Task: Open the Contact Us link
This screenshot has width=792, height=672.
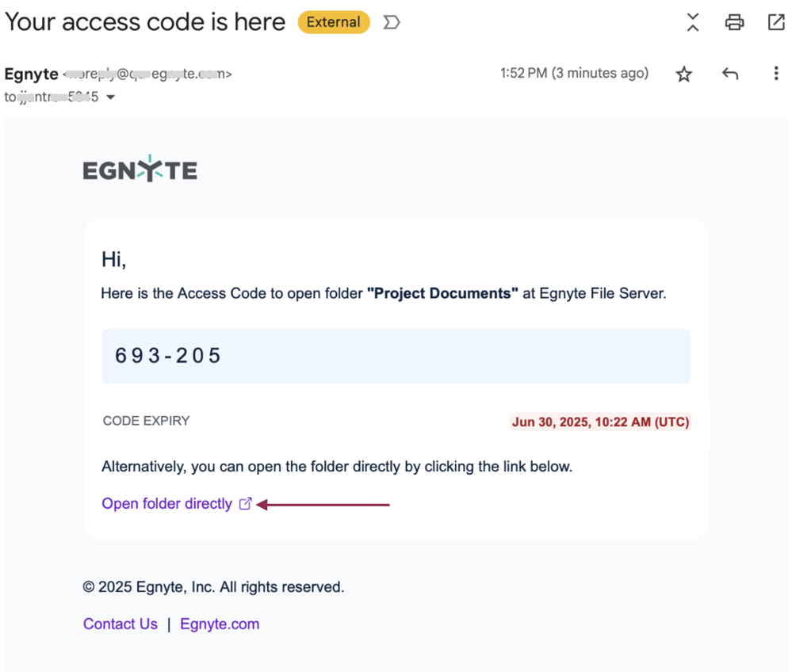Action: (121, 624)
